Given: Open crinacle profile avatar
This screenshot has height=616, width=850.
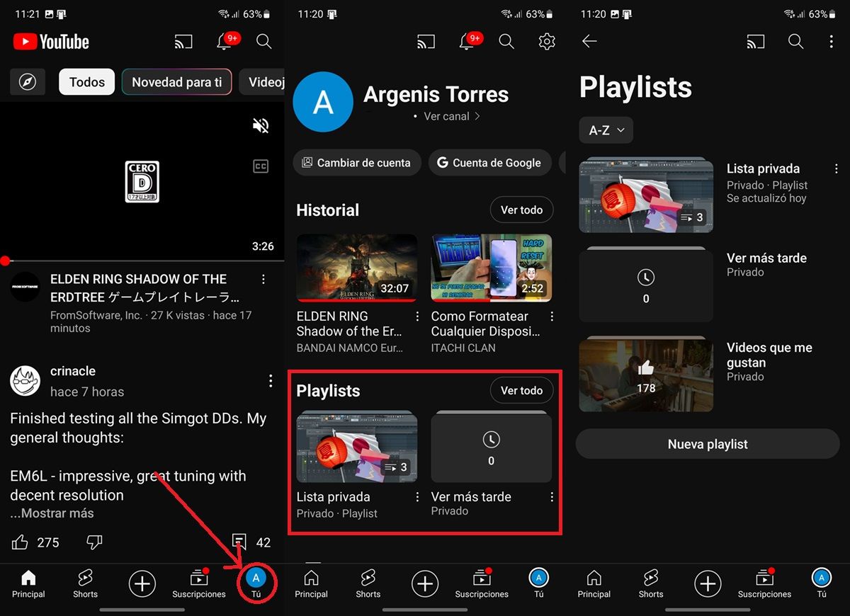Looking at the screenshot, I should pos(25,381).
